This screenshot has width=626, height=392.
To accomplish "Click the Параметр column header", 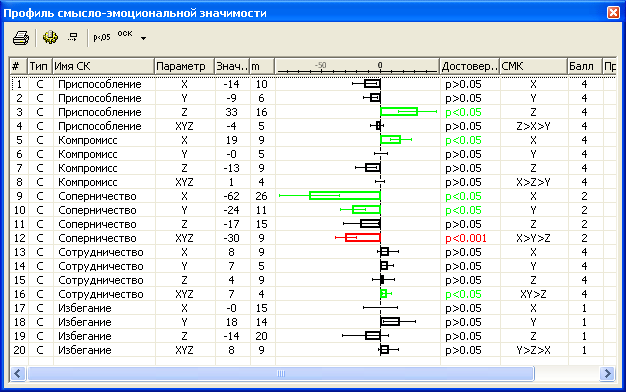I will (x=184, y=66).
